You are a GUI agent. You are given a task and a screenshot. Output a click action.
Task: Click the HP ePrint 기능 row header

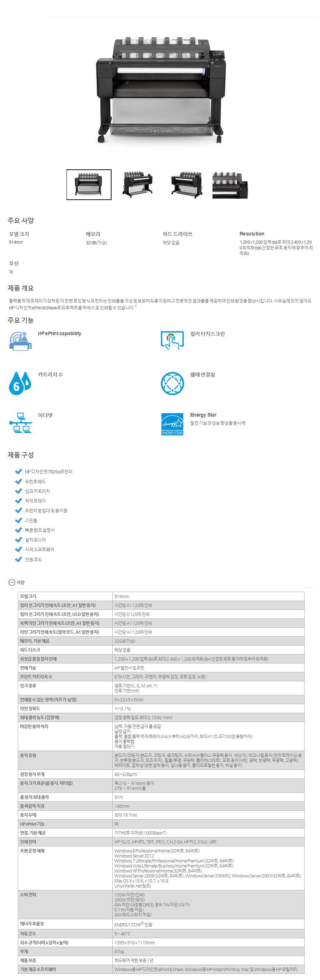pyautogui.click(x=65, y=824)
